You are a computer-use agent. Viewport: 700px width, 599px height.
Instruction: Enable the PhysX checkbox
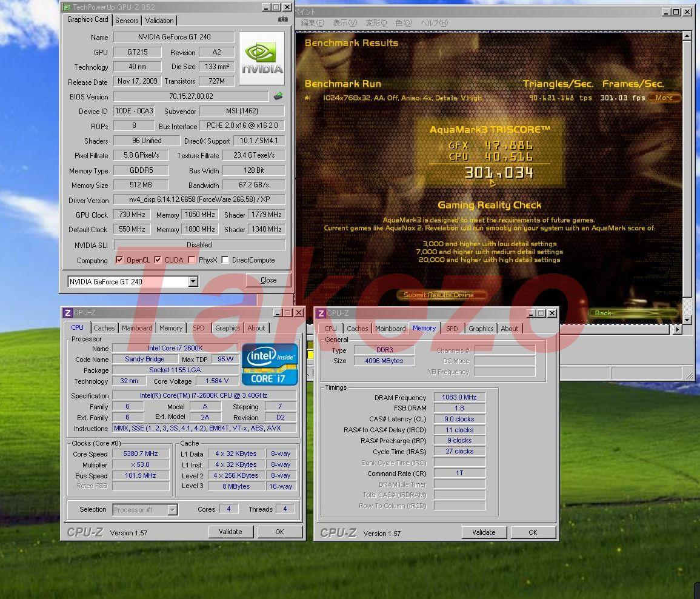(192, 259)
